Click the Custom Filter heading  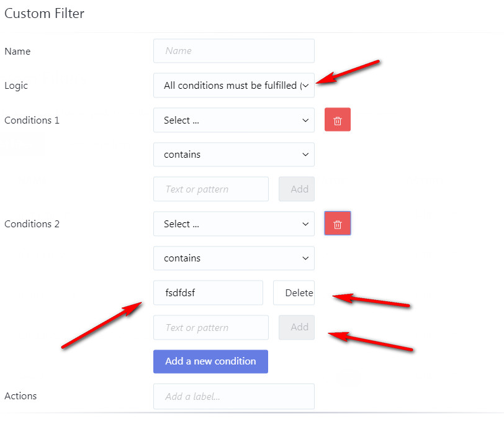click(x=44, y=13)
